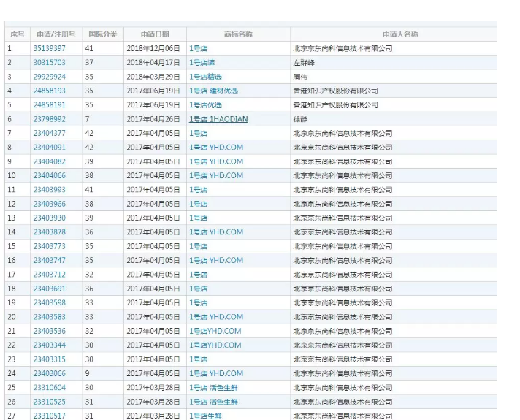Click trademark 1号店 YHD.COM in row 8
Screen dimensions: 520x420
pyautogui.click(x=216, y=148)
